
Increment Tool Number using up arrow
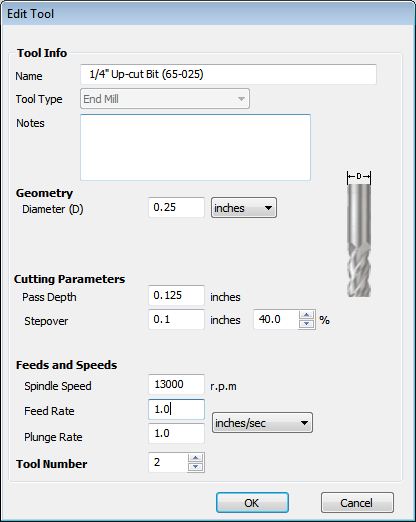pos(196,458)
